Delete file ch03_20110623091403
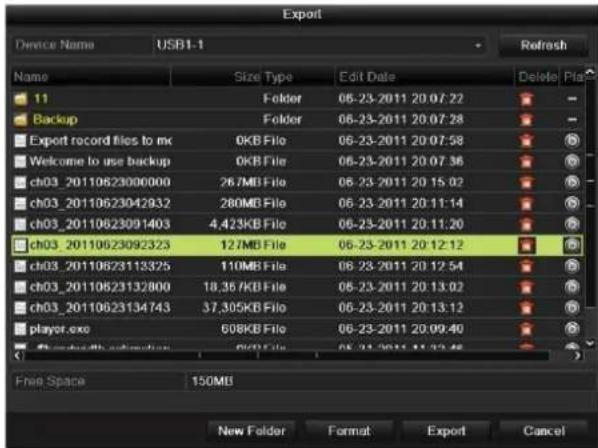The width and height of the screenshot is (598, 448). point(526,224)
